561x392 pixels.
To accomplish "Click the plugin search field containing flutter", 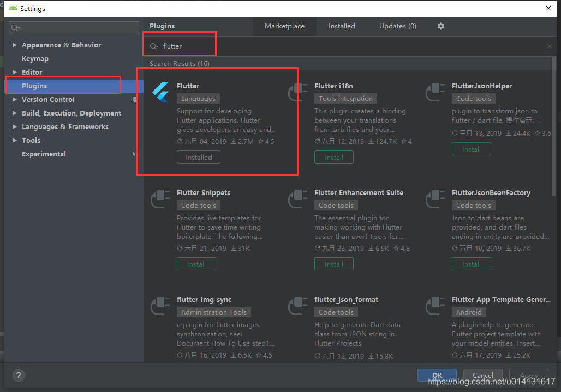I will [349, 46].
